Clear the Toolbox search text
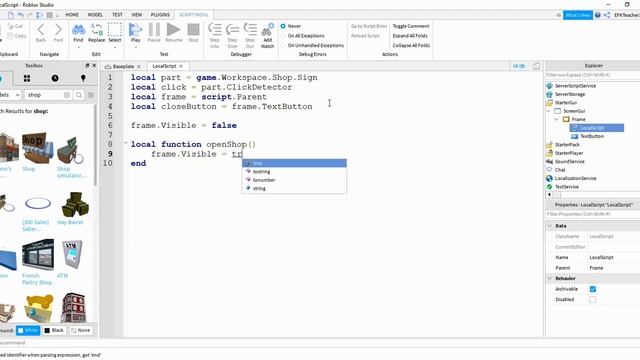640x360 pixels. 67,95
